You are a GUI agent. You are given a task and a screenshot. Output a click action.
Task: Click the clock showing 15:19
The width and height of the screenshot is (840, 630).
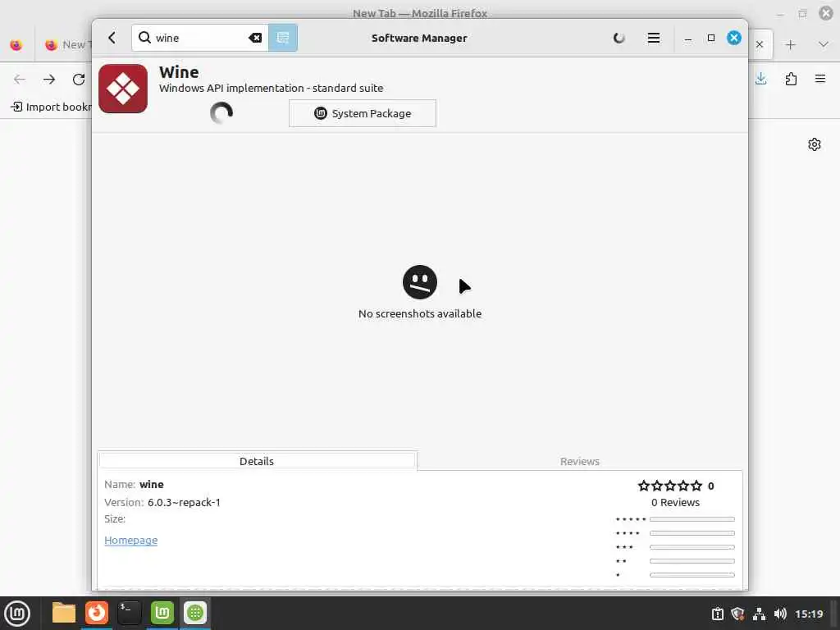click(809, 614)
